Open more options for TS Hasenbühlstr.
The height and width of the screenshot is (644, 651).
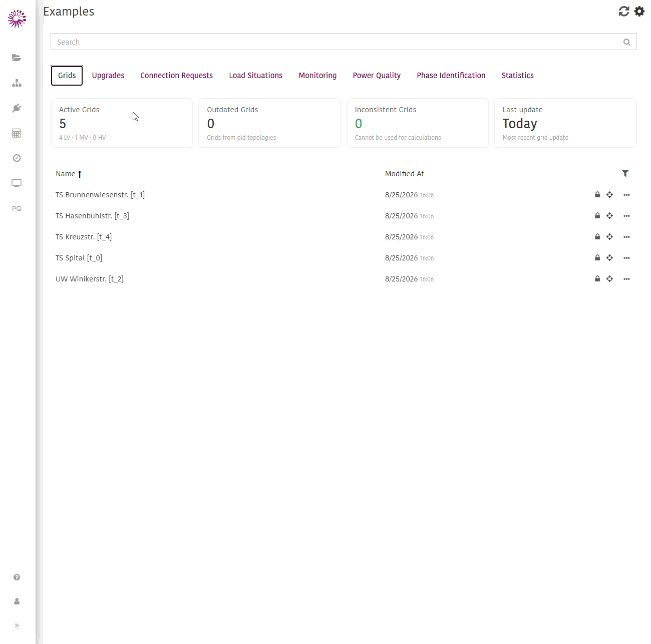[626, 216]
